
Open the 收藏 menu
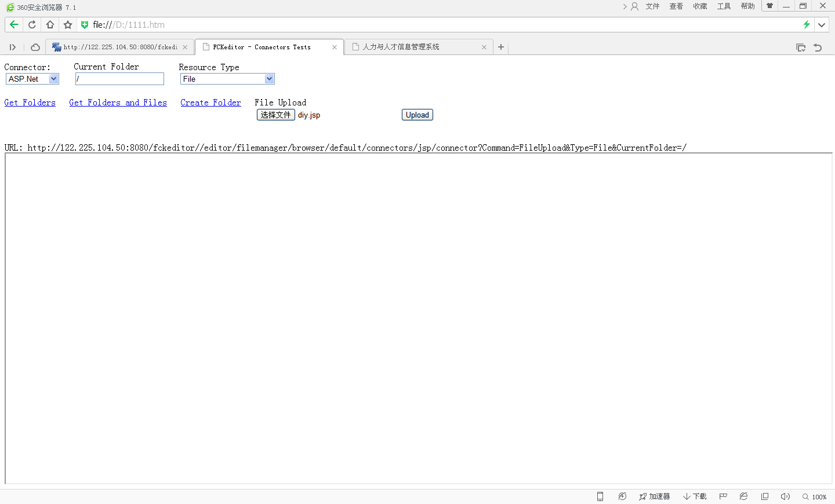coord(700,6)
